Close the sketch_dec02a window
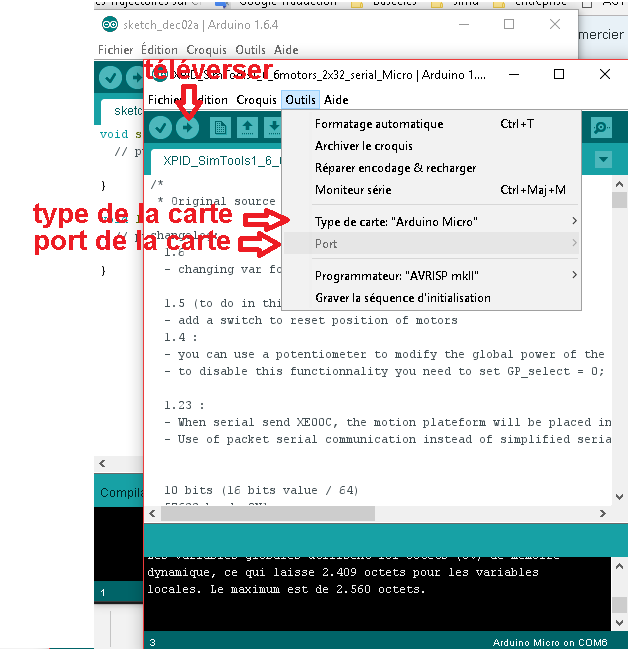Image resolution: width=628 pixels, height=649 pixels. pos(555,24)
